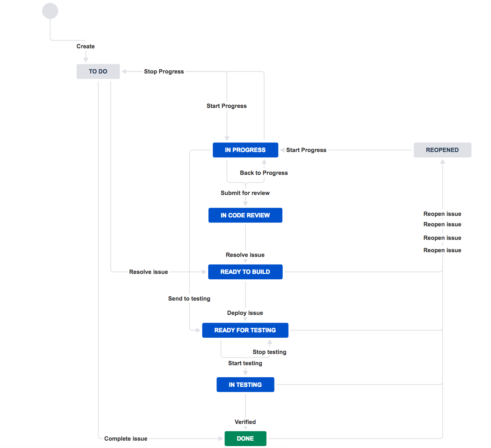Click the Stop testing transition label
Viewport: 491px width, 448px height.
pos(270,352)
